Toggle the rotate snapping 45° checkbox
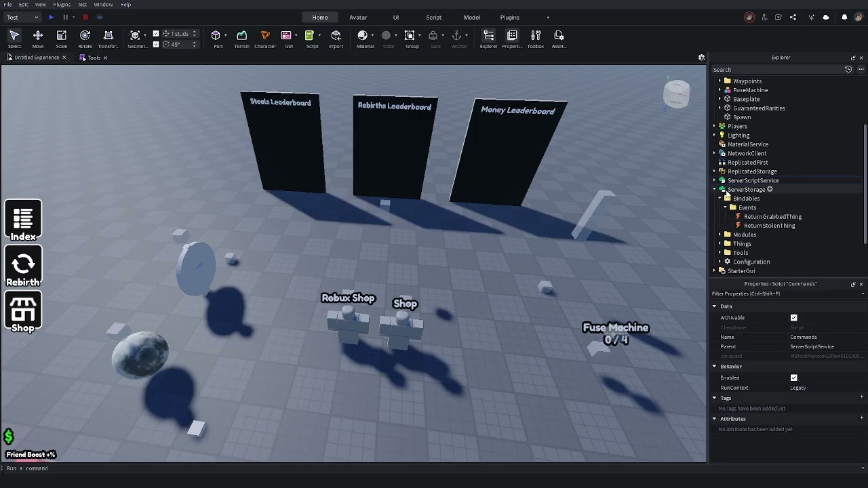The height and width of the screenshot is (488, 868). pos(156,45)
